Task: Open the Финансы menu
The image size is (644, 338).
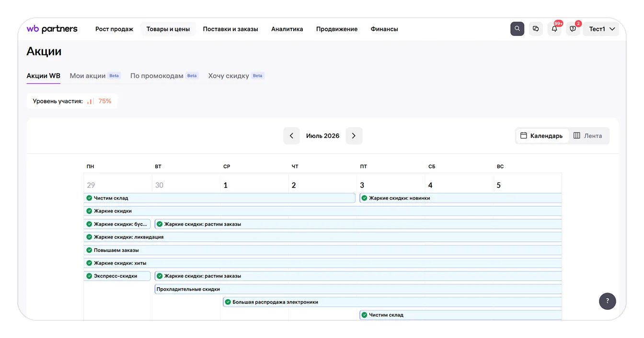Action: [384, 29]
